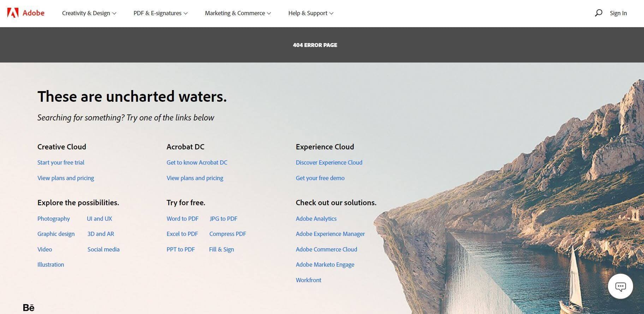Image resolution: width=644 pixels, height=314 pixels.
Task: Open the Adobe Analytics link
Action: [x=316, y=219]
